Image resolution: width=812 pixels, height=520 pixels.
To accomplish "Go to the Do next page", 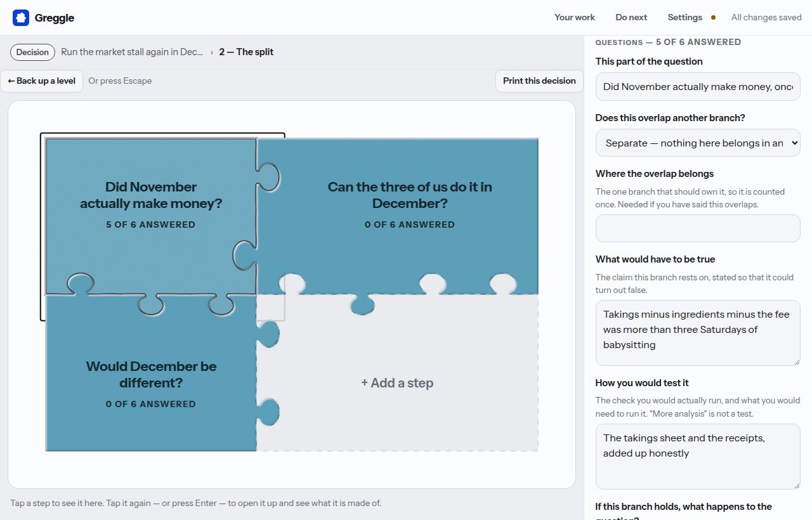I will [x=631, y=18].
